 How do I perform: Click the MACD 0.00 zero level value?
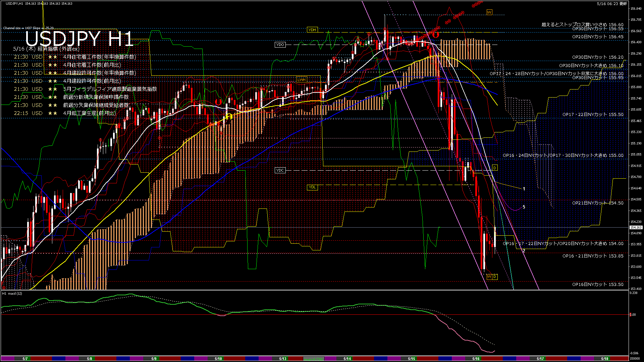(x=633, y=315)
